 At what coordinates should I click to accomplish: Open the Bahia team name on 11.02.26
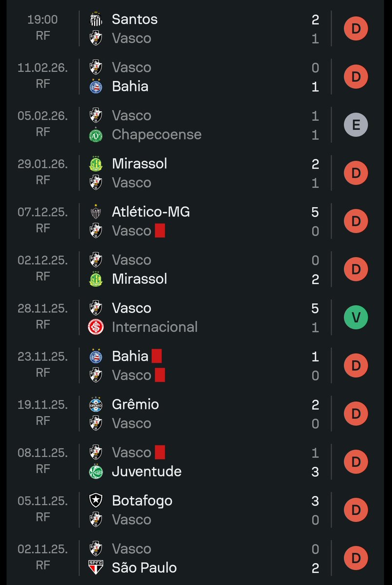point(130,86)
